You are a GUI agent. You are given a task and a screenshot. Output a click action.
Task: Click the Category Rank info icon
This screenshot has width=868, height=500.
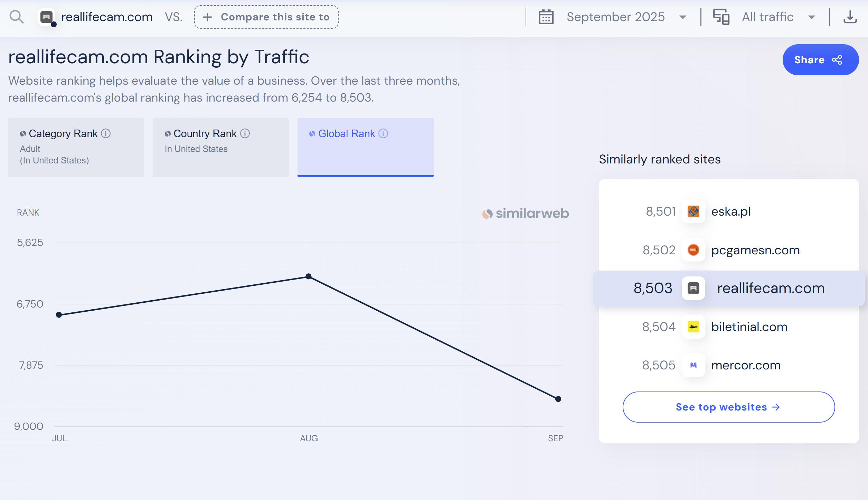tap(106, 133)
